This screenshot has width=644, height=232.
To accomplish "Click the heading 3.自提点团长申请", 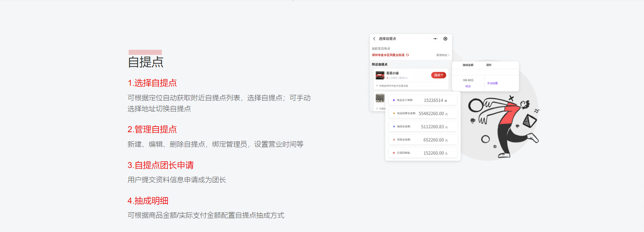I will coord(160,165).
